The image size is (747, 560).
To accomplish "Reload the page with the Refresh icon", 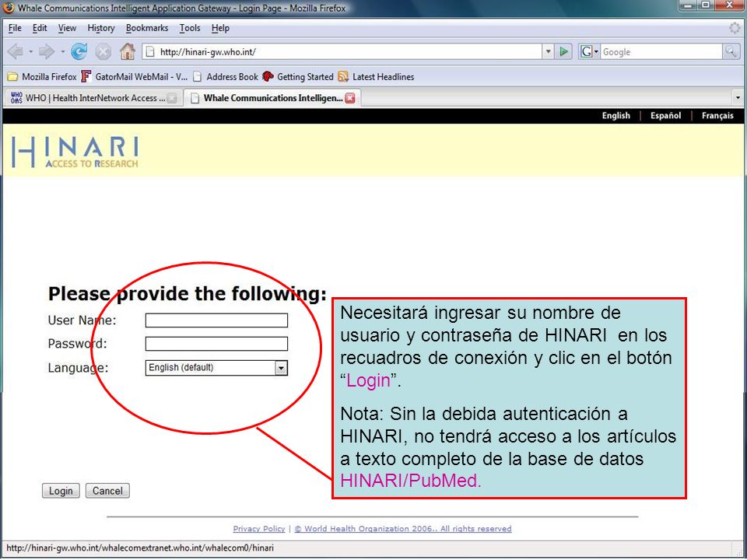I will point(79,51).
